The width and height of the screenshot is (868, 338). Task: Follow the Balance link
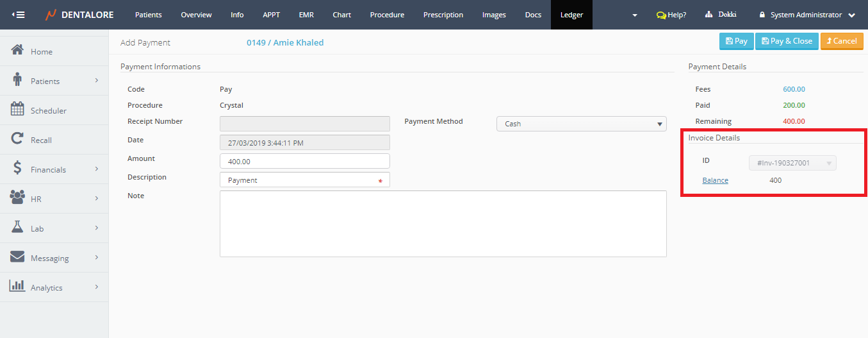(715, 180)
